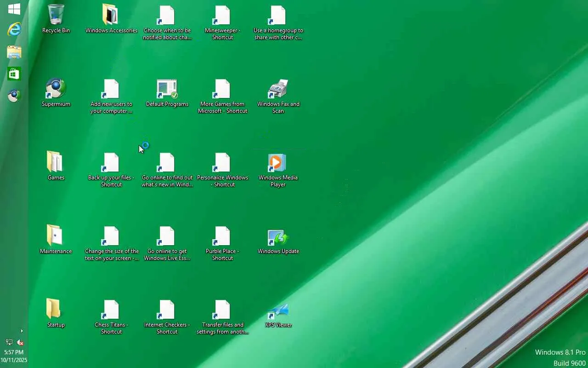Select the 'Back up your files' shortcut
The width and height of the screenshot is (588, 368).
pos(111,170)
